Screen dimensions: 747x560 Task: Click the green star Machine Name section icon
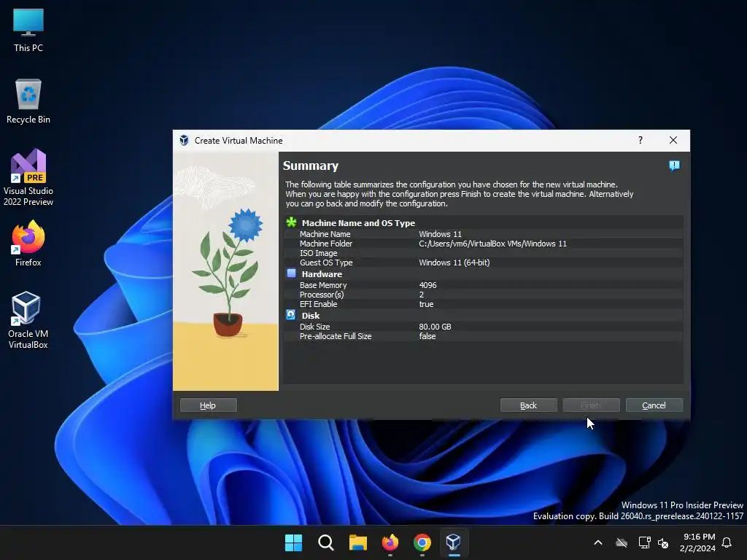click(x=291, y=222)
